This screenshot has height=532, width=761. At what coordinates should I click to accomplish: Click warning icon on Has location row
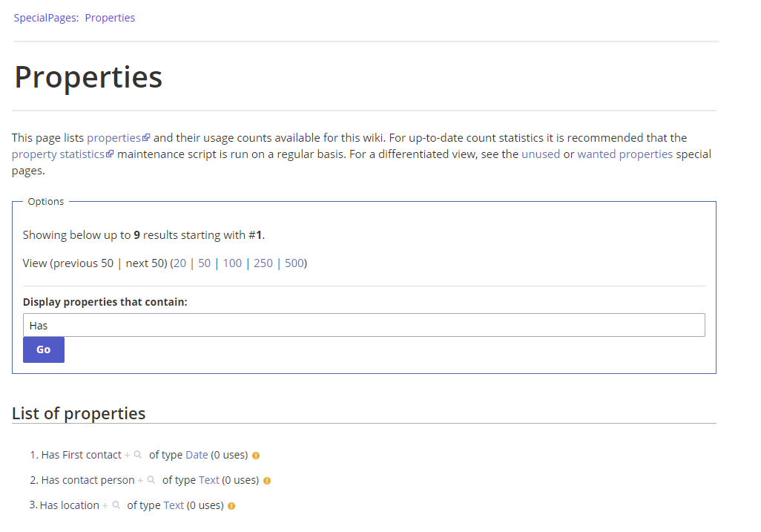tap(231, 506)
